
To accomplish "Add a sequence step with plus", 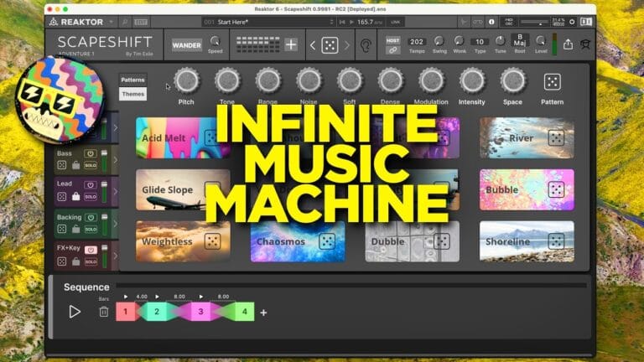I will pyautogui.click(x=263, y=313).
